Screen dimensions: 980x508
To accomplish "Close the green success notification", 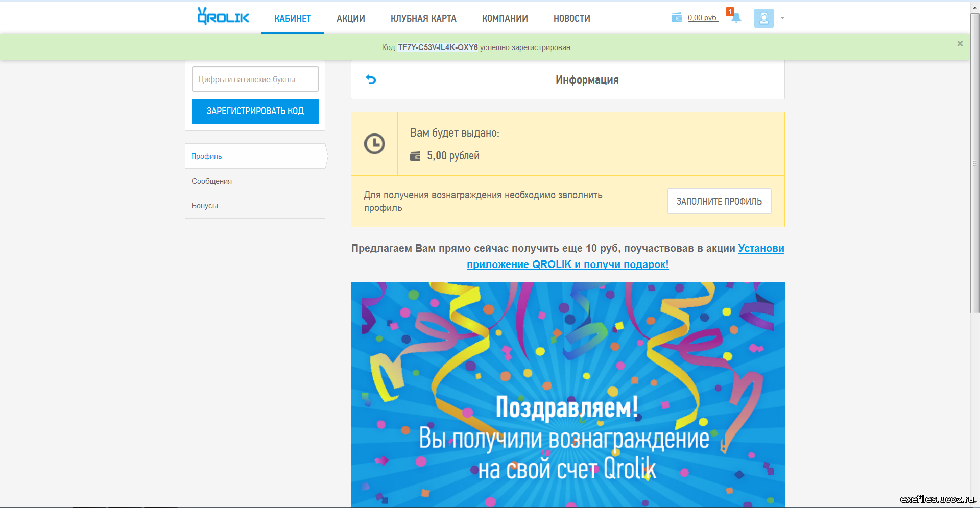I will (960, 44).
